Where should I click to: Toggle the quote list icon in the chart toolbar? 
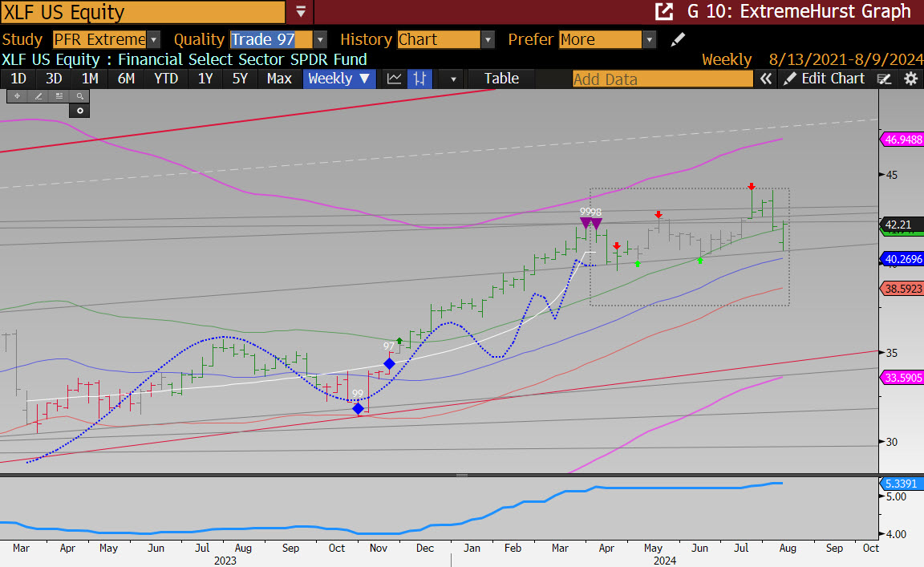click(59, 95)
